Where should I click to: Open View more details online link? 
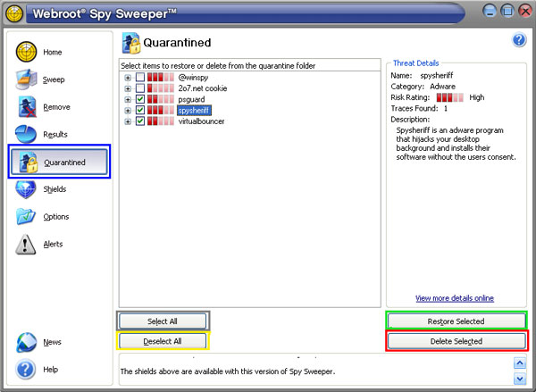click(x=455, y=298)
